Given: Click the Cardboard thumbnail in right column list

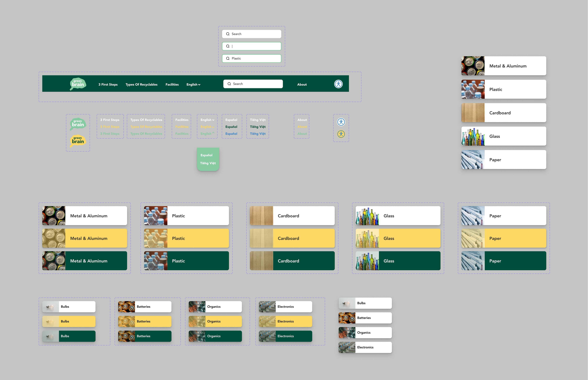Looking at the screenshot, I should point(473,113).
